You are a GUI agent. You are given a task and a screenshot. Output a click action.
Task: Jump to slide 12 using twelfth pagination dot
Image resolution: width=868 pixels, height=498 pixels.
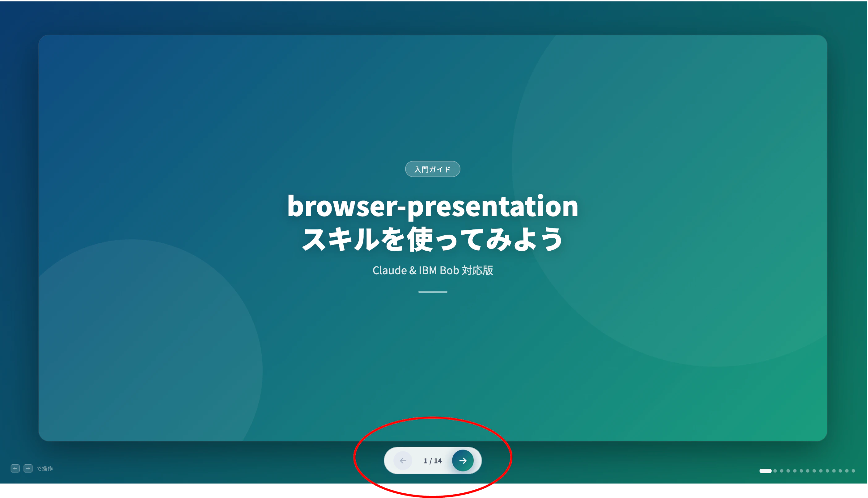pyautogui.click(x=840, y=471)
